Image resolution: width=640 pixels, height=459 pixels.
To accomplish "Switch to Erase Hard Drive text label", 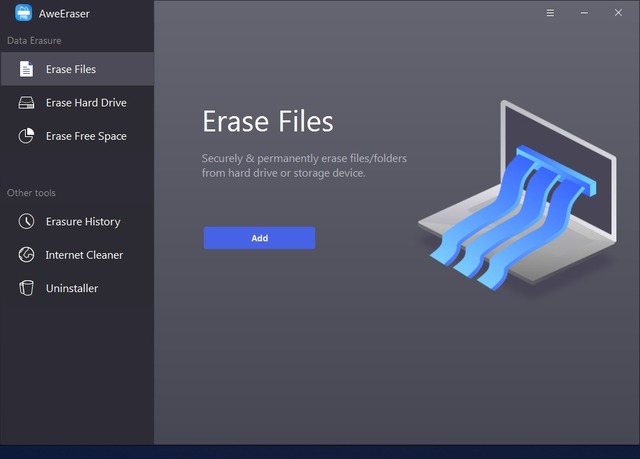I will coord(86,103).
